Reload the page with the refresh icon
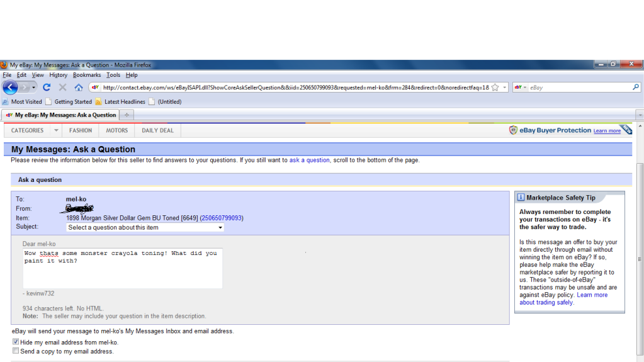The width and height of the screenshot is (644, 362). click(47, 87)
